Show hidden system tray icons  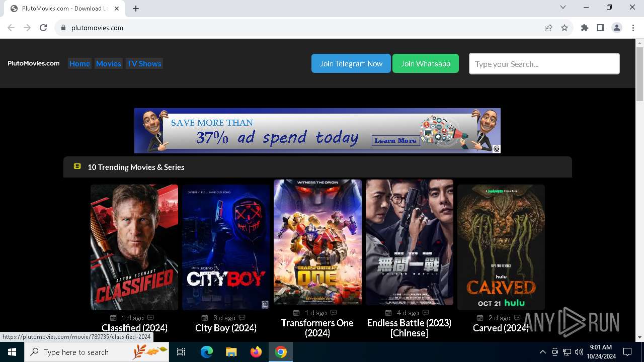click(x=542, y=352)
